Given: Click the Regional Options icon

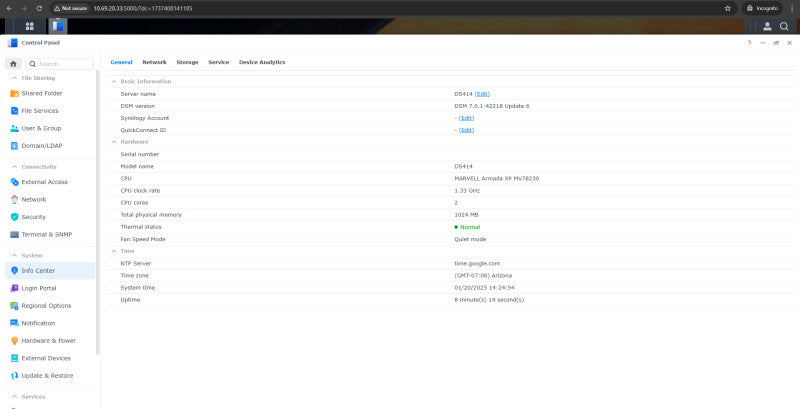Looking at the screenshot, I should click(14, 305).
